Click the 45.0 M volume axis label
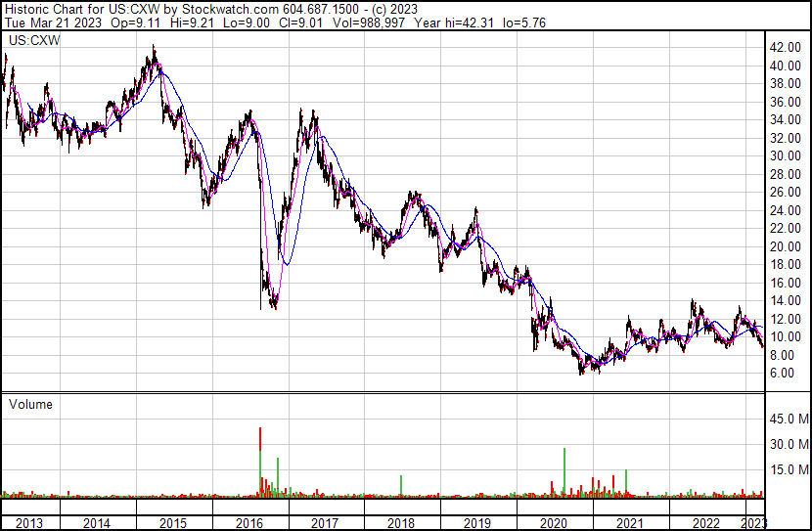This screenshot has width=812, height=531. [787, 420]
